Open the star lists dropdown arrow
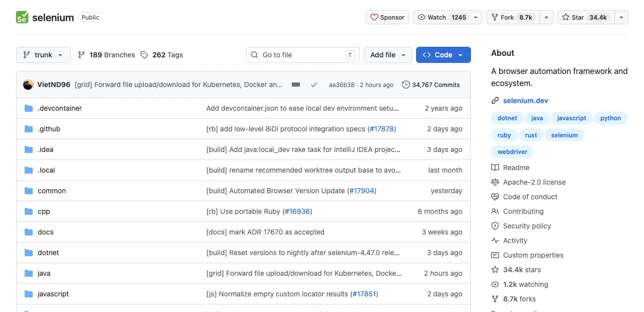Image resolution: width=644 pixels, height=312 pixels. click(x=621, y=17)
